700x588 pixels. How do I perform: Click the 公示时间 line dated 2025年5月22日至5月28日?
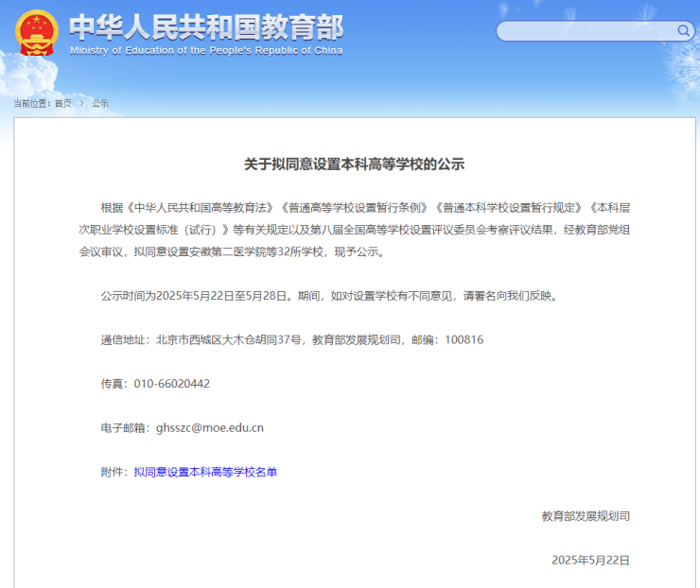click(x=329, y=296)
